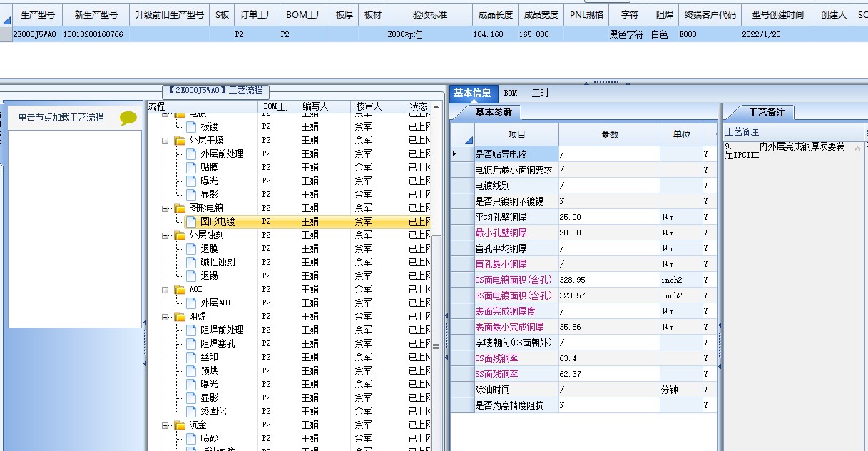This screenshot has height=451, width=868.
Task: Switch to the 基本信息 tab
Action: 472,93
